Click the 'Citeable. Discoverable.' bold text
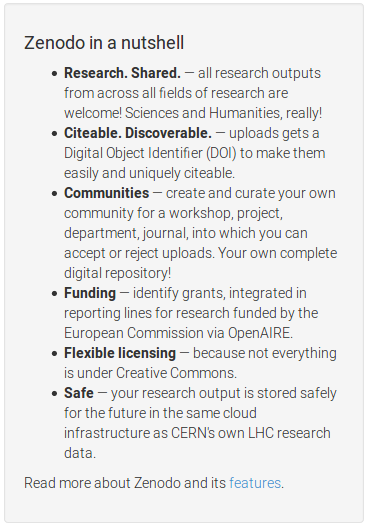This screenshot has height=528, width=368. point(138,133)
